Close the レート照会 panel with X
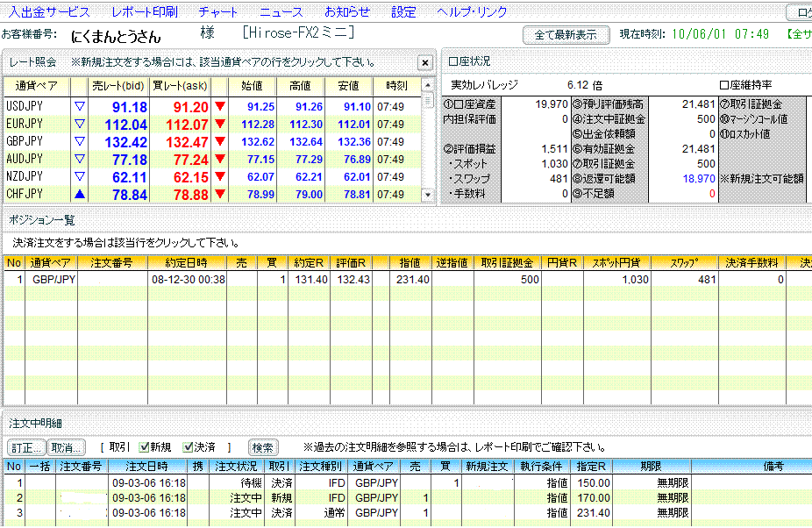The width and height of the screenshot is (812, 528). click(x=424, y=62)
